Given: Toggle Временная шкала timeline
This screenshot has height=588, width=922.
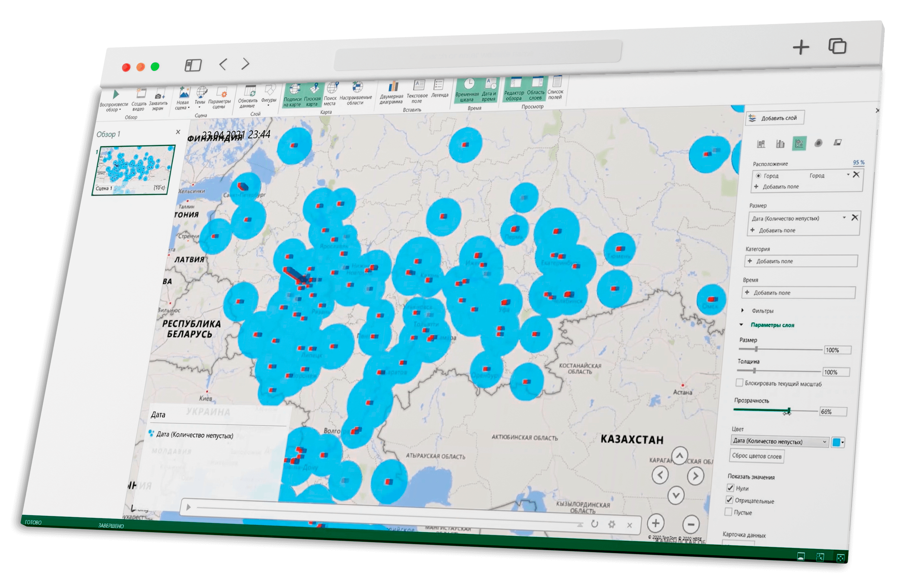Looking at the screenshot, I should [468, 90].
